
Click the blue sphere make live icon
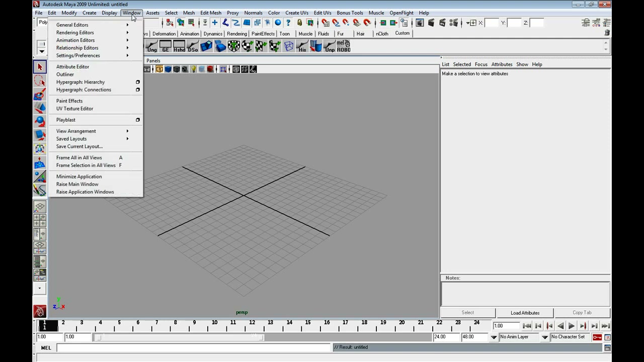tap(278, 23)
